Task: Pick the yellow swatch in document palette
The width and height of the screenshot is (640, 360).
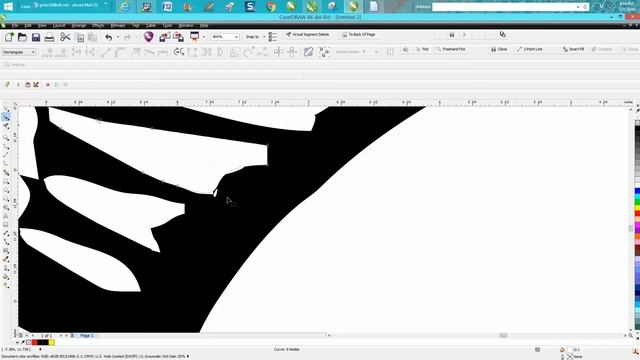Action: (x=51, y=342)
